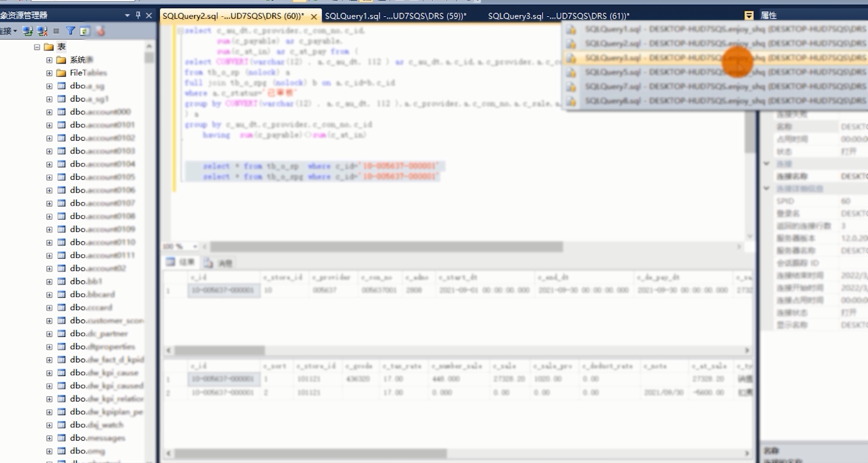Viewport: 868px width, 463px height.
Task: Pin the Object Explorer panel with the pushpin
Action: [x=139, y=15]
